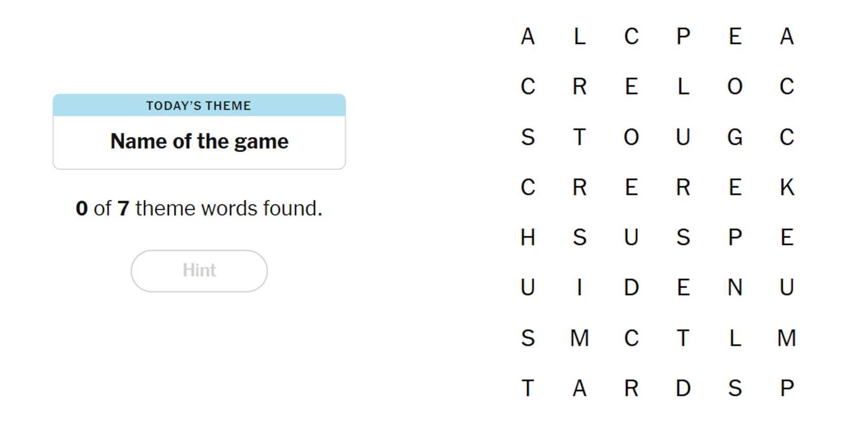Viewport: 868px width, 434px height.
Task: Click the P in the fifth row
Action: (x=735, y=237)
